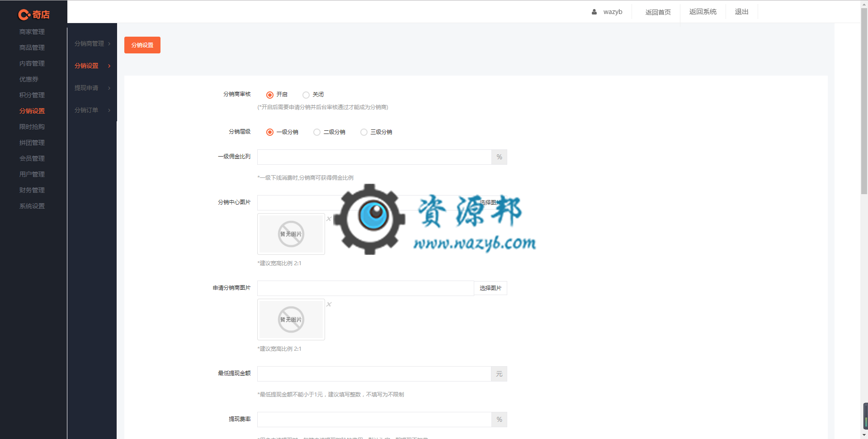Open 限时抢购 in sidebar
The width and height of the screenshot is (868, 439).
tap(32, 127)
